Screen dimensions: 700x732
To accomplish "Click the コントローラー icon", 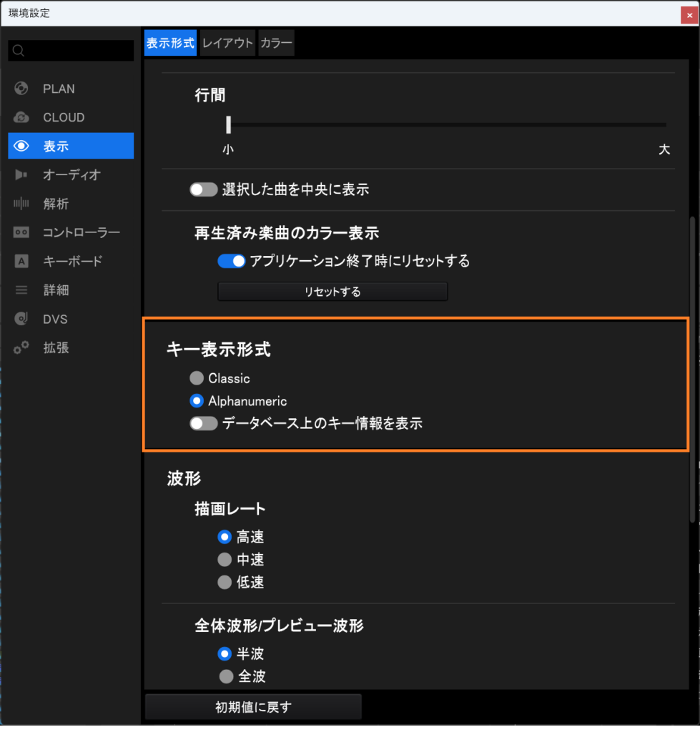I will click(x=21, y=233).
